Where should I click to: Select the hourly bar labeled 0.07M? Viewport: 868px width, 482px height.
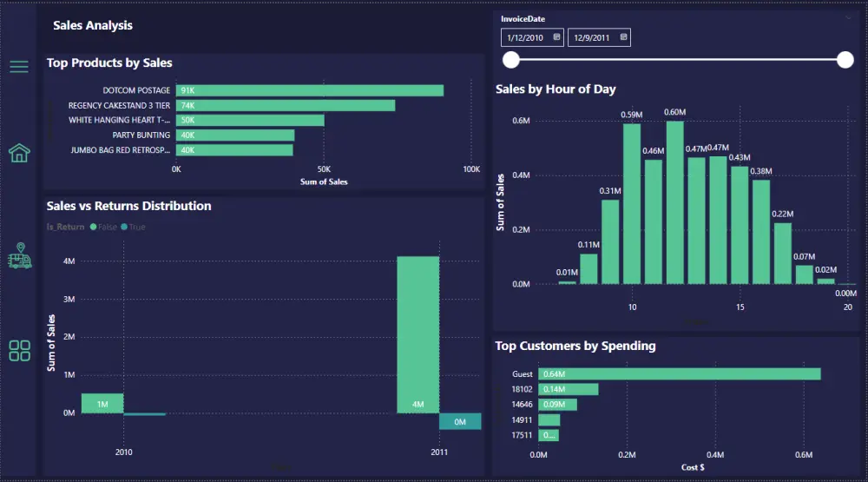805,274
